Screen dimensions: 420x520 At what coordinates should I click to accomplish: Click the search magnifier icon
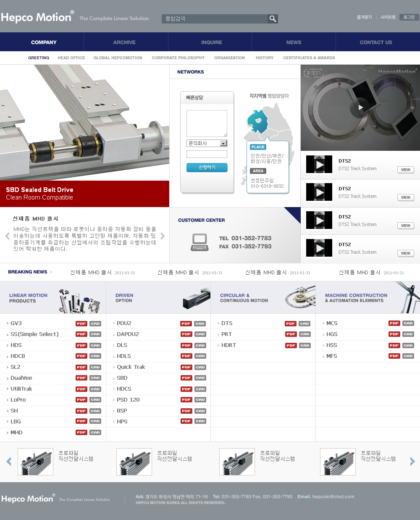[273, 19]
